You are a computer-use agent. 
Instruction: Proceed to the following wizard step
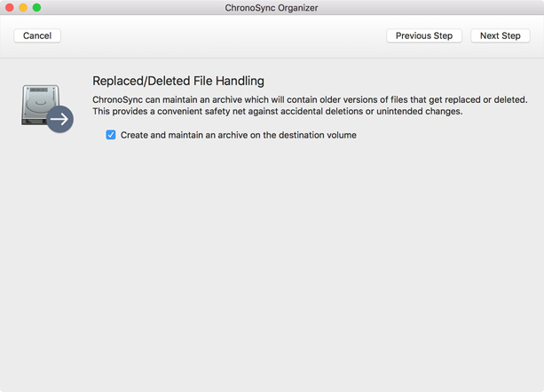500,35
